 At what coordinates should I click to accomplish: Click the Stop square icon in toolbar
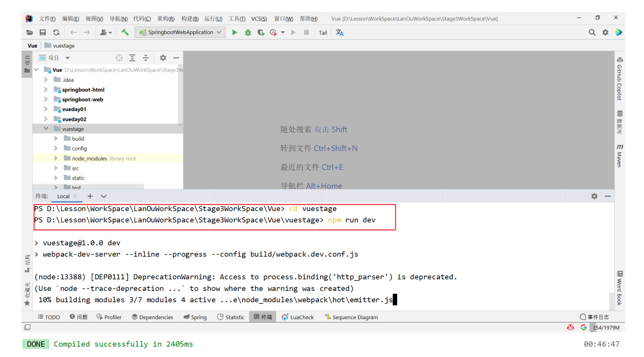pyautogui.click(x=306, y=32)
